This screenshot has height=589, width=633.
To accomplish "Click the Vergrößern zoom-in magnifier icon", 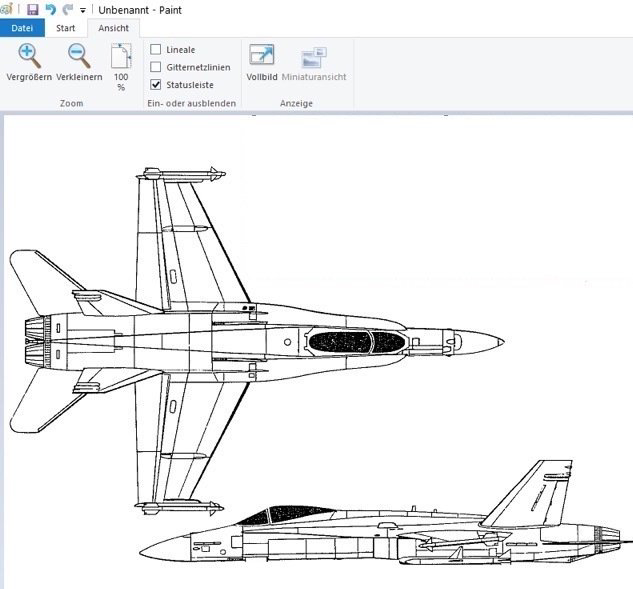I will 29,56.
